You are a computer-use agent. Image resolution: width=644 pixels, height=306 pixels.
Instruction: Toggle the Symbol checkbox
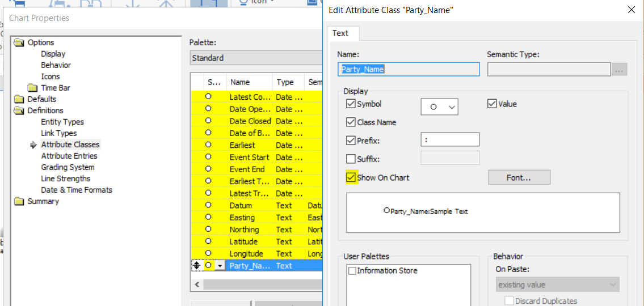tap(351, 104)
